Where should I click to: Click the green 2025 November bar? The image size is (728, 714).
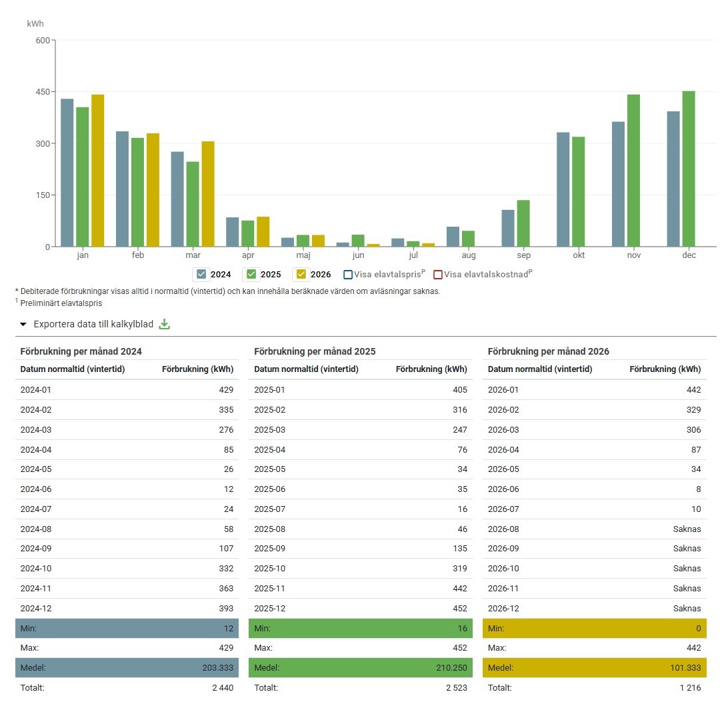[x=633, y=171]
